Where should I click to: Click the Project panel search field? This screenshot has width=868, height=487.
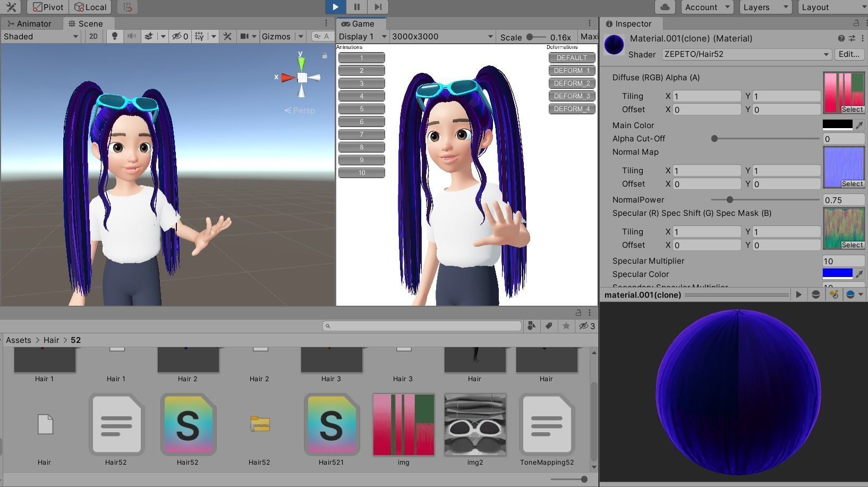click(x=422, y=326)
